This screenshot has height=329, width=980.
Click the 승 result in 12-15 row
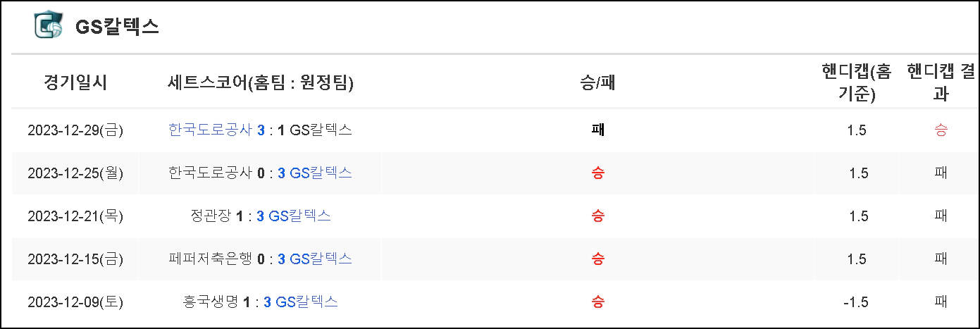597,259
